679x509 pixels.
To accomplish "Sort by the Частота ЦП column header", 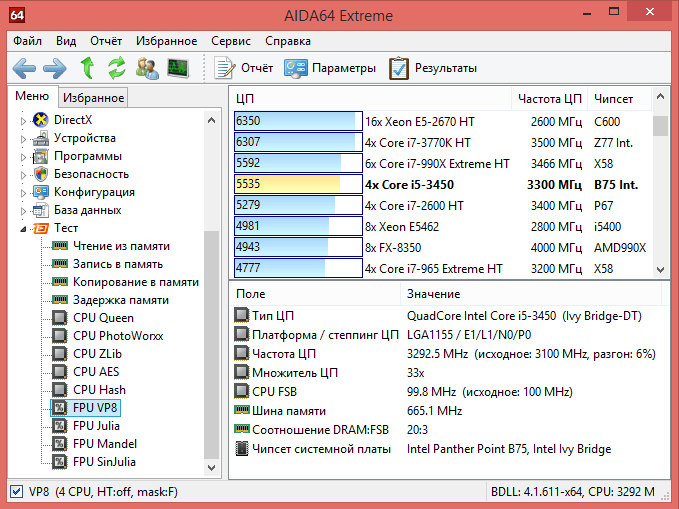I will coord(550,99).
